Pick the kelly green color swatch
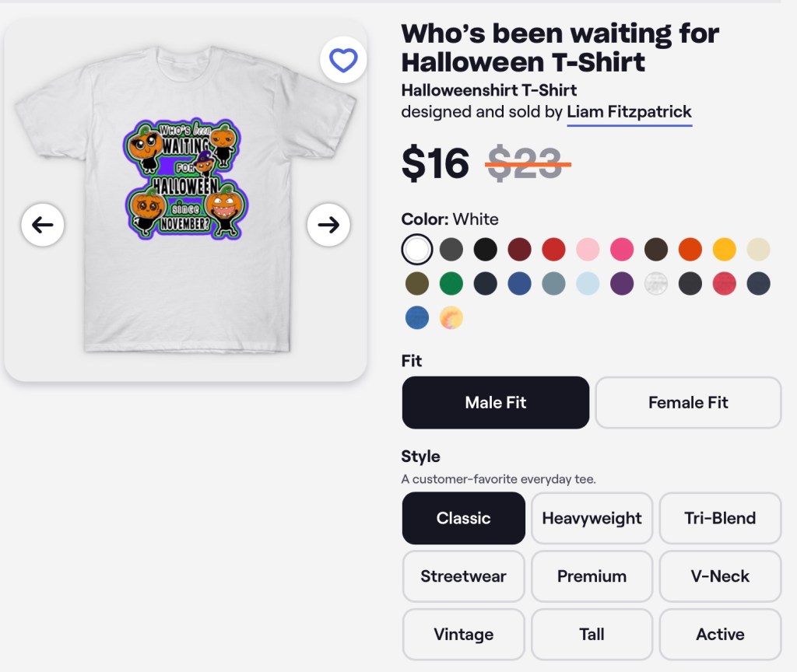Viewport: 797px width, 672px height. [451, 283]
